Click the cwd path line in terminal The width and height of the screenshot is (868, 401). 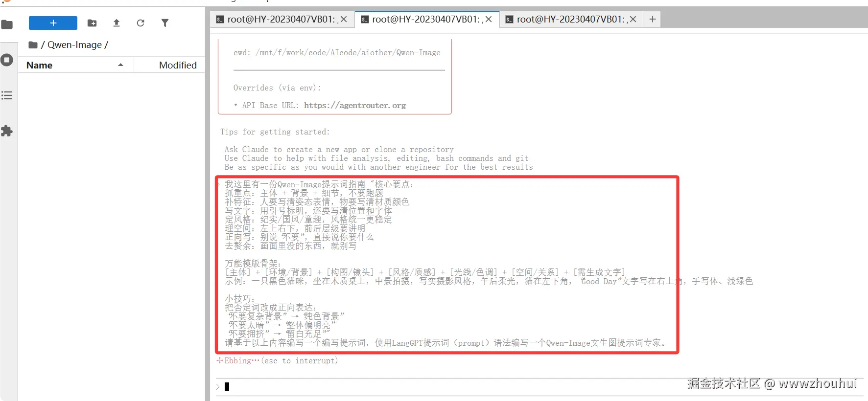point(337,53)
